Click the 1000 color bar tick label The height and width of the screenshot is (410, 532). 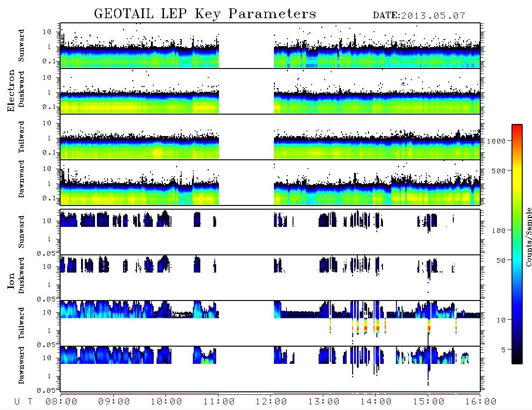[x=497, y=141]
